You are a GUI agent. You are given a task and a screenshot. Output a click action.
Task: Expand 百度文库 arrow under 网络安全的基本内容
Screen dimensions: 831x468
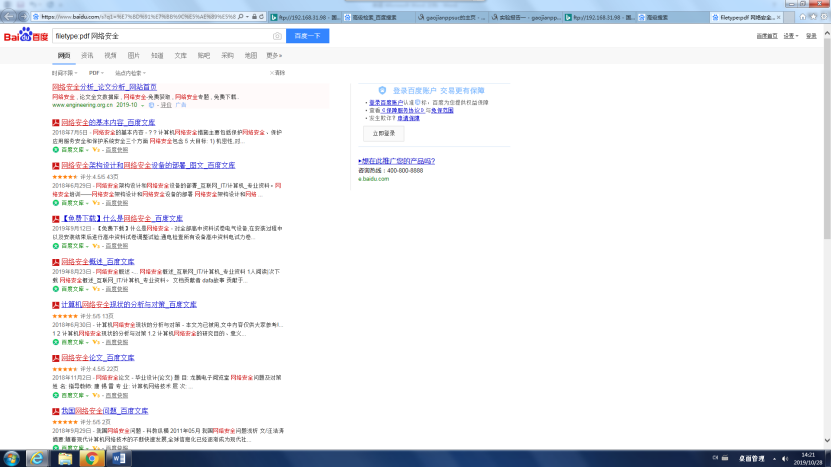tap(87, 150)
